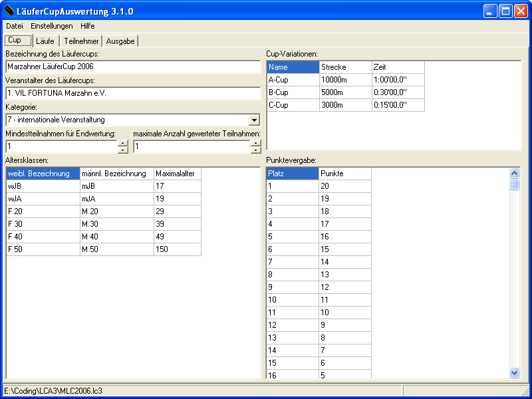Minimize the LäuferCupAuswertung window

[489, 11]
